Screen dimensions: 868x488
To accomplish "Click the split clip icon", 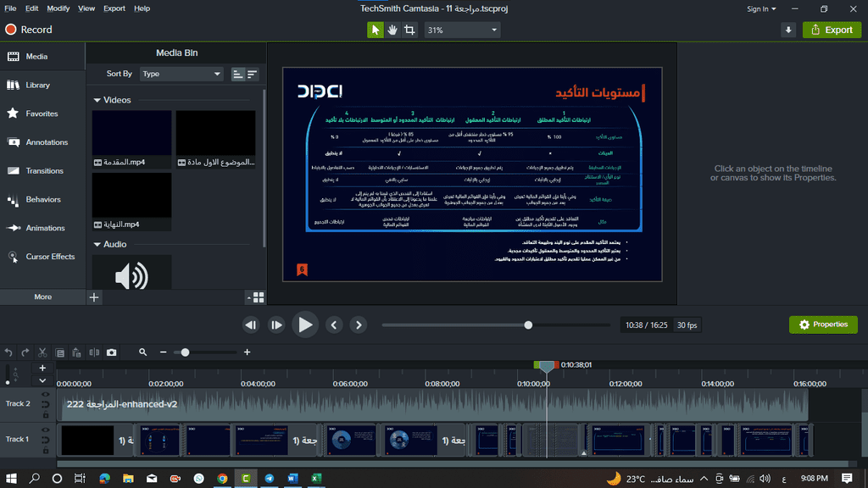I will click(94, 352).
